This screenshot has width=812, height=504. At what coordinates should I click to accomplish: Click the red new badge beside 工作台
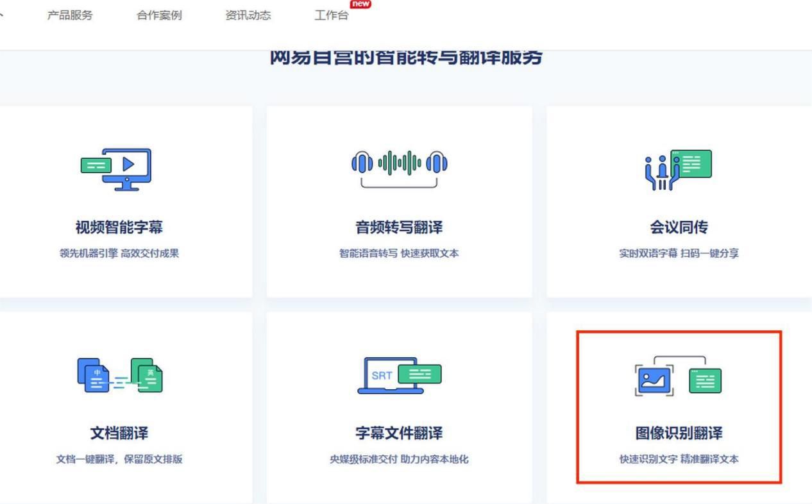(360, 4)
